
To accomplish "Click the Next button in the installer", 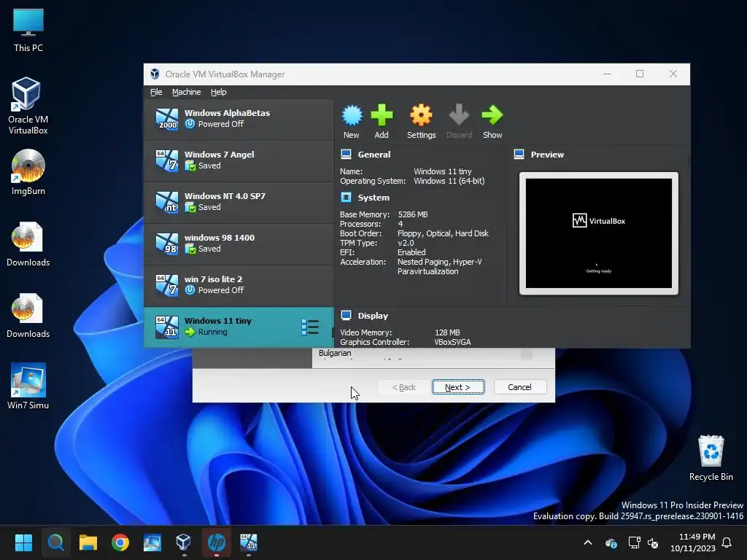I will 458,387.
